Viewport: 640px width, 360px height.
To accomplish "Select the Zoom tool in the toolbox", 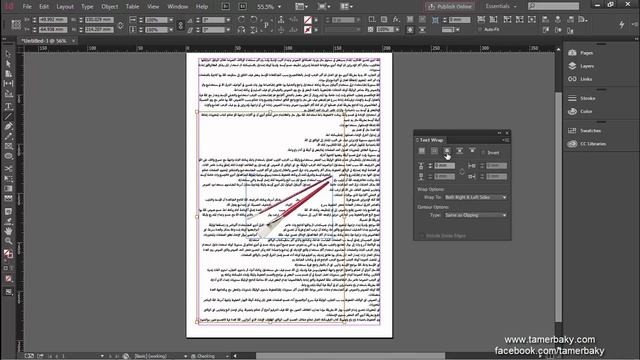I will coord(8,241).
